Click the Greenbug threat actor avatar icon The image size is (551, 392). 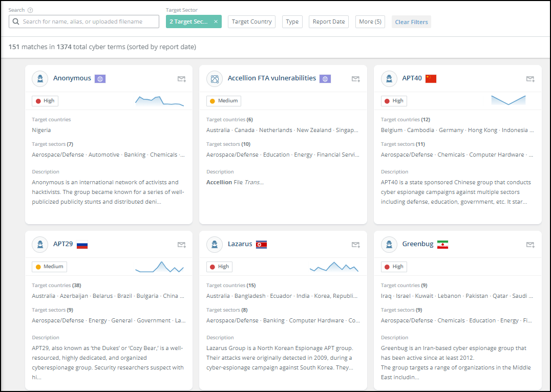[x=389, y=245]
